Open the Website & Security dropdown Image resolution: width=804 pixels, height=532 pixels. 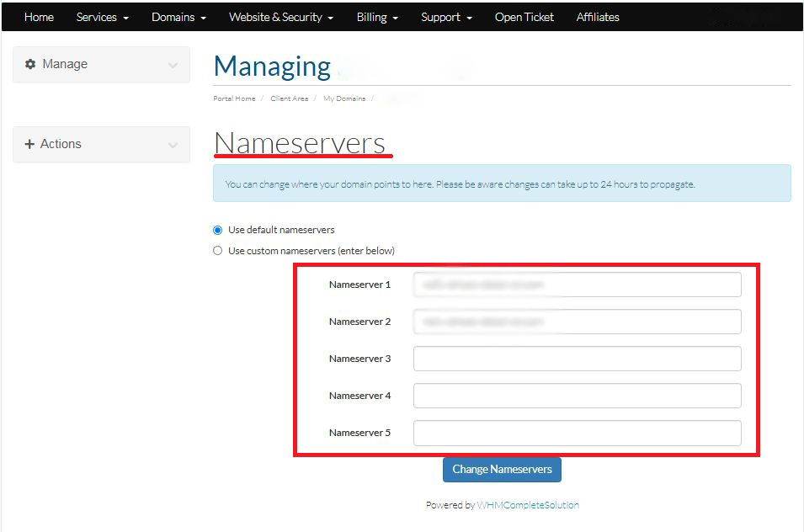(x=280, y=17)
